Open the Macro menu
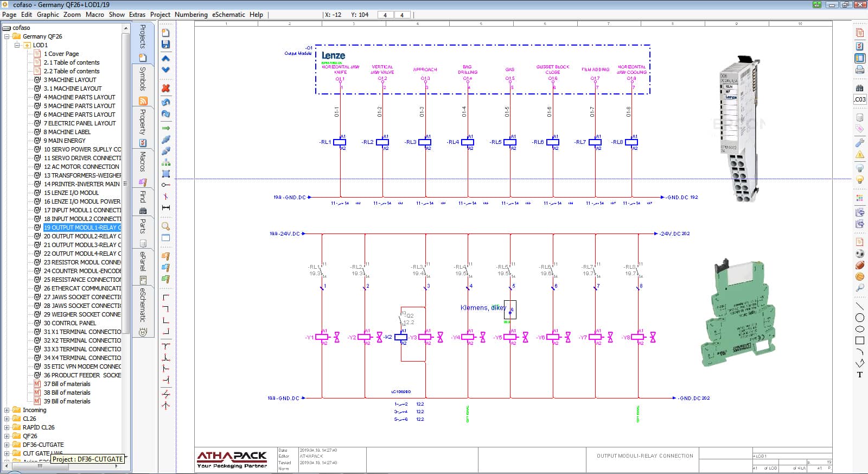The image size is (868, 474). point(94,15)
